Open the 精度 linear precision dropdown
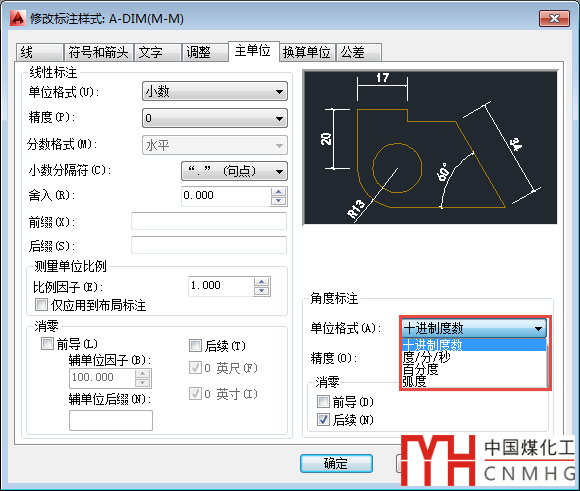The image size is (580, 491). pos(215,118)
